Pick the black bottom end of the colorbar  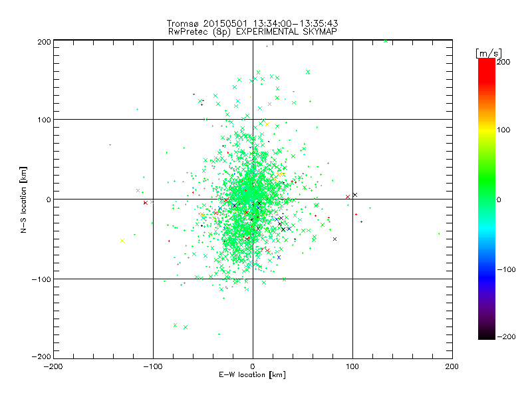click(x=487, y=334)
